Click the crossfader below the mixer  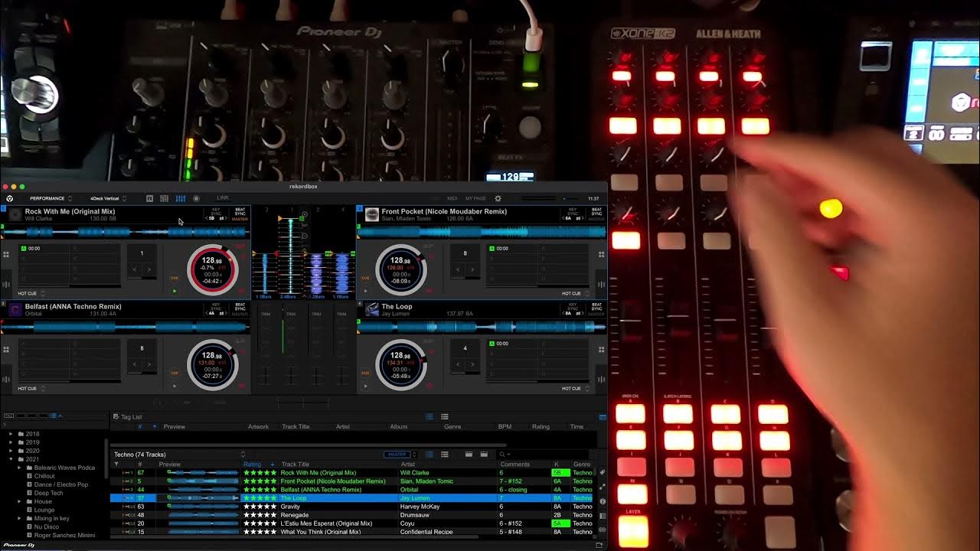[303, 402]
